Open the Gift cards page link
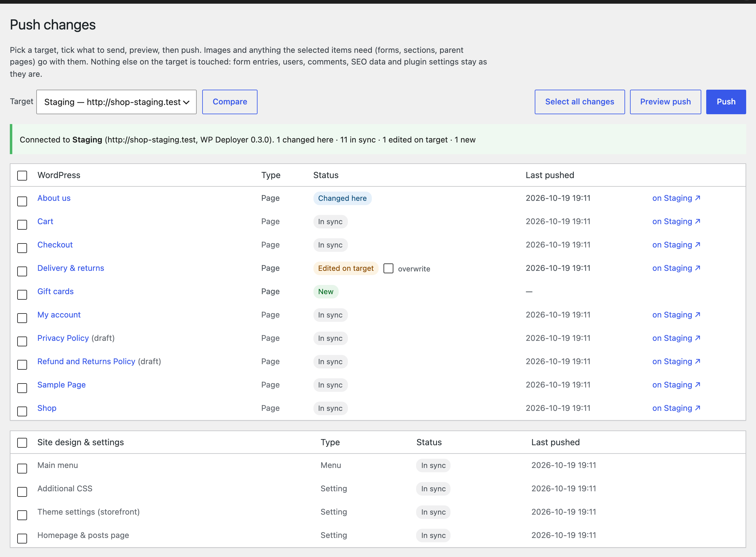756x557 pixels. pos(55,291)
